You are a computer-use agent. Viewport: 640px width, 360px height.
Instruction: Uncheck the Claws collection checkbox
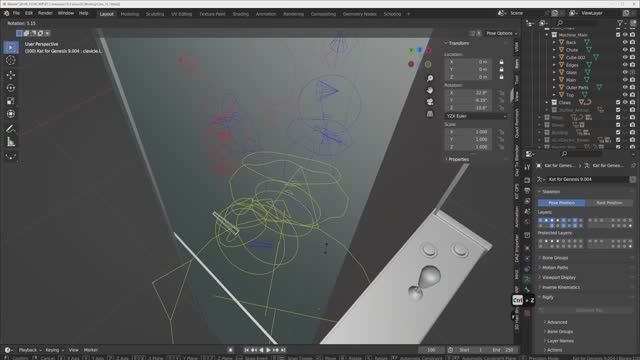[618, 102]
